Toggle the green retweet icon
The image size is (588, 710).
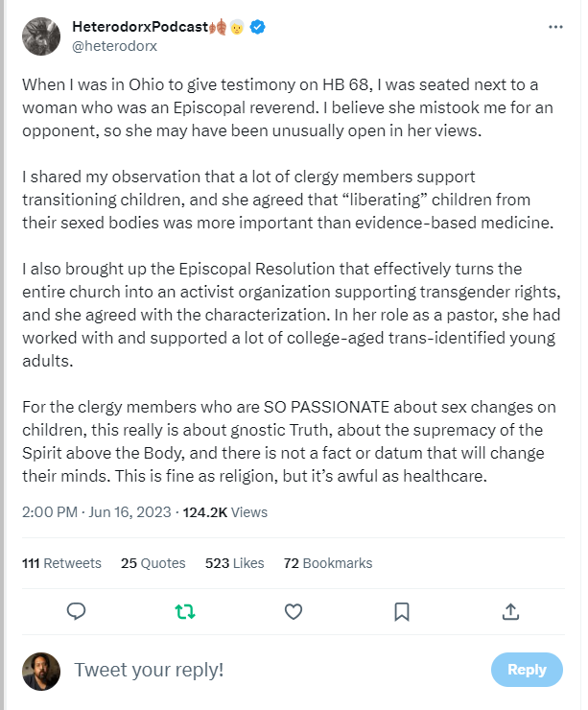185,611
